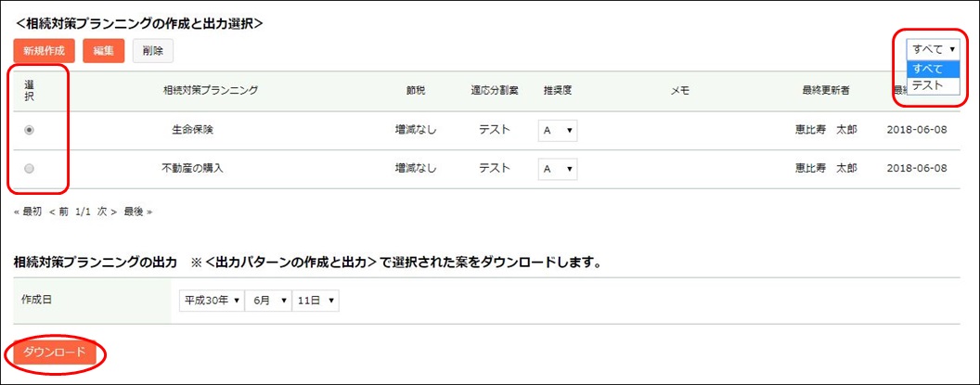Image resolution: width=980 pixels, height=385 pixels.
Task: Open the すべて filter dropdown
Action: point(934,49)
